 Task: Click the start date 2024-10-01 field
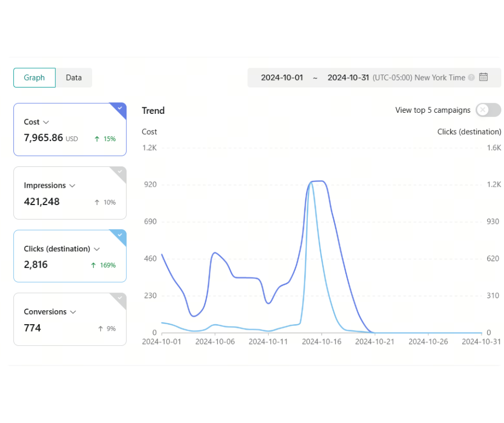pyautogui.click(x=282, y=78)
